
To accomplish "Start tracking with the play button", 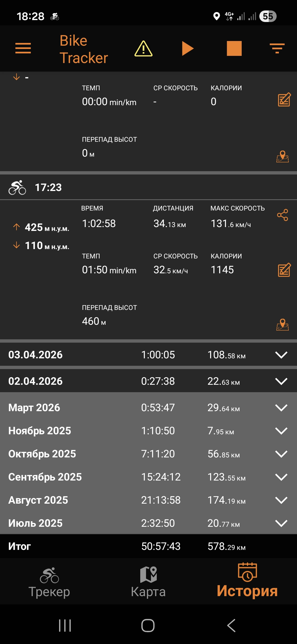I will click(x=188, y=48).
